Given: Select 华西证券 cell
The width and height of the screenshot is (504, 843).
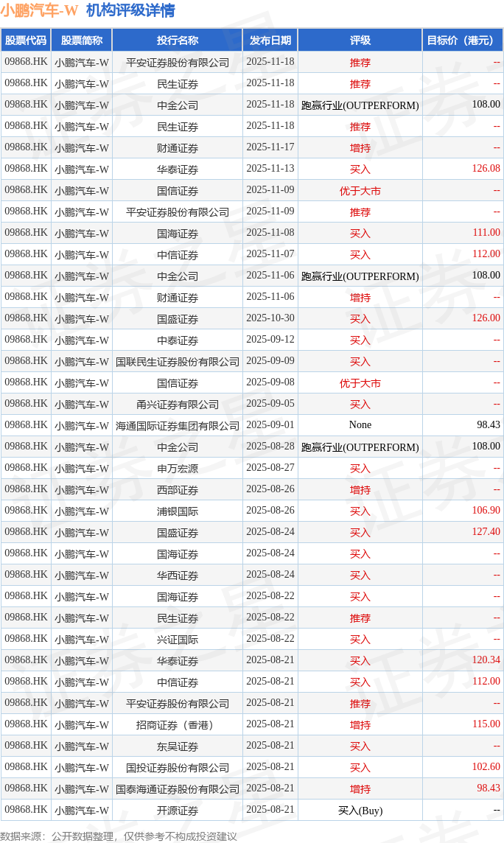Looking at the screenshot, I should pos(178,576).
